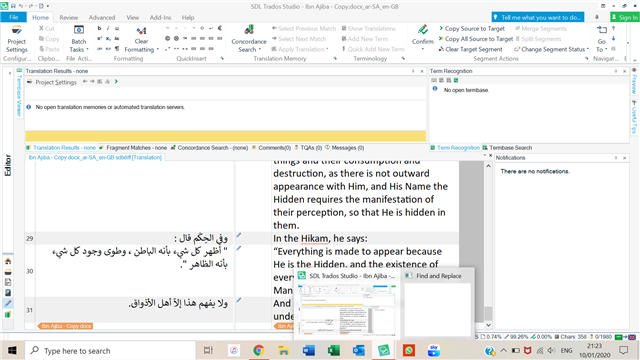Image resolution: width=640 pixels, height=360 pixels.
Task: Click the Batch Tasks icon
Action: click(x=78, y=30)
